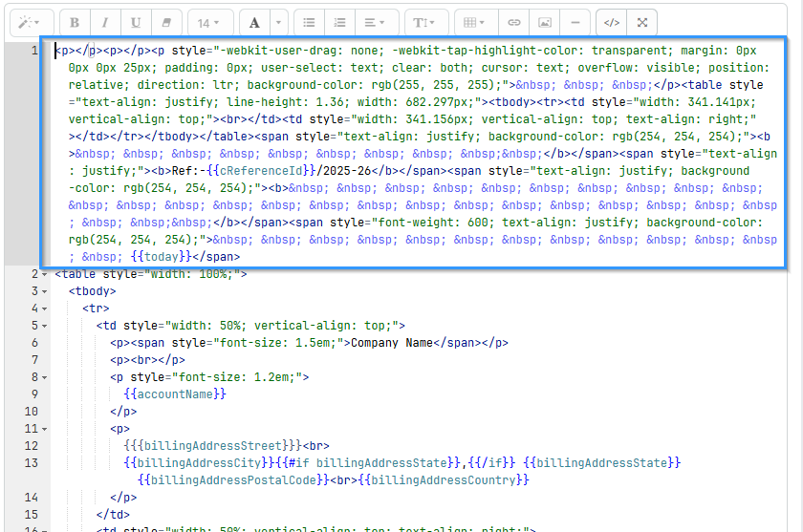Open the font size 14 dropdown
This screenshot has width=803, height=532.
click(x=209, y=22)
